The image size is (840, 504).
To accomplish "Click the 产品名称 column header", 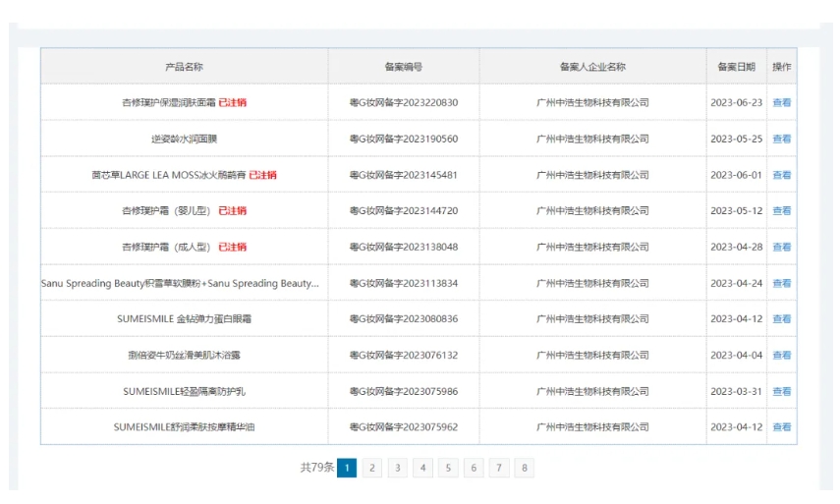I will (185, 67).
